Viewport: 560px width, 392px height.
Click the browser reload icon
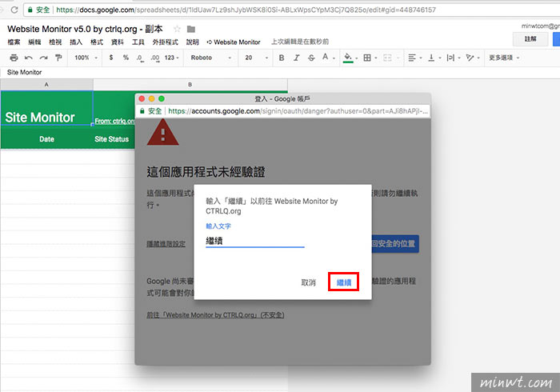(14, 10)
